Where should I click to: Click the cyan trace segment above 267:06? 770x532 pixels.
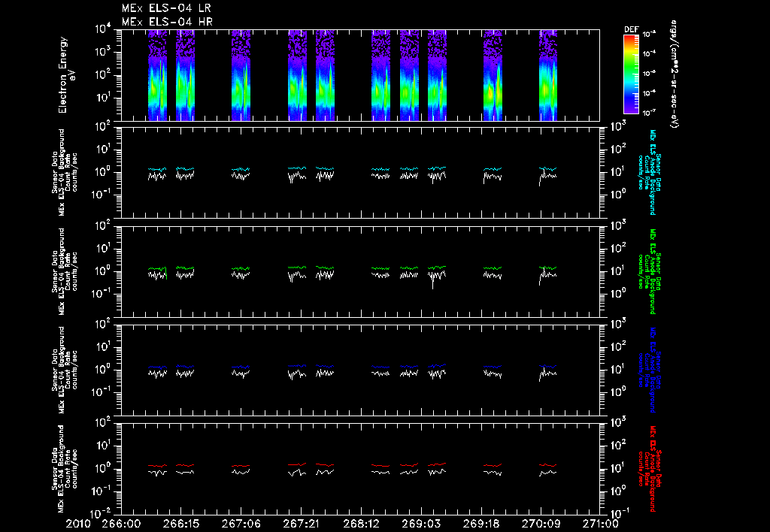click(241, 169)
